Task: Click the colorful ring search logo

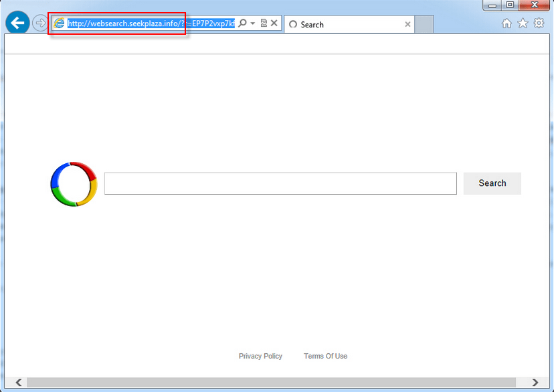Action: pos(74,184)
